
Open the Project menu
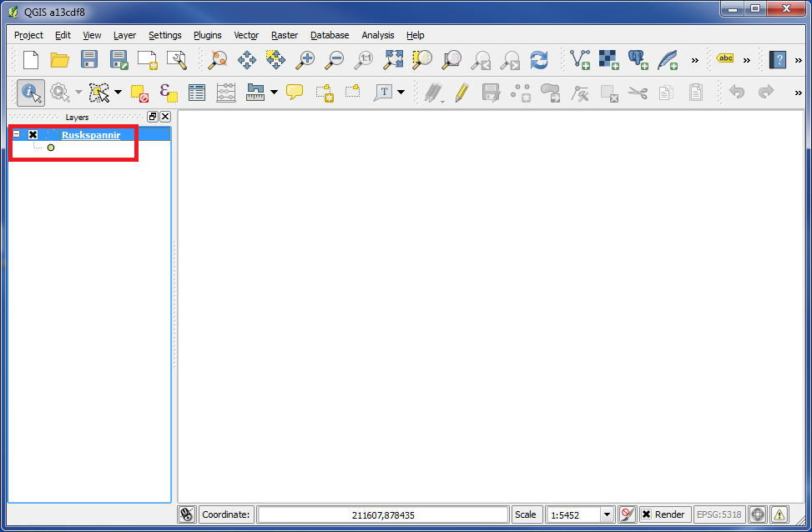point(28,35)
